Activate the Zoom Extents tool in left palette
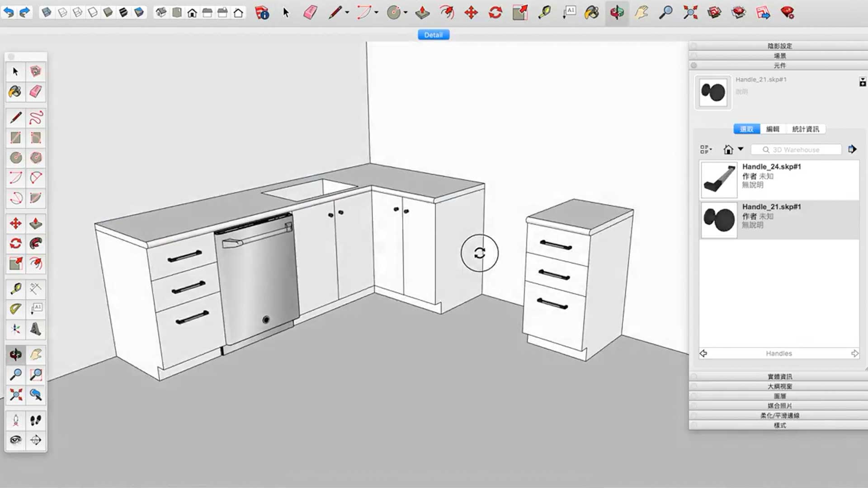868x488 pixels. (15, 394)
